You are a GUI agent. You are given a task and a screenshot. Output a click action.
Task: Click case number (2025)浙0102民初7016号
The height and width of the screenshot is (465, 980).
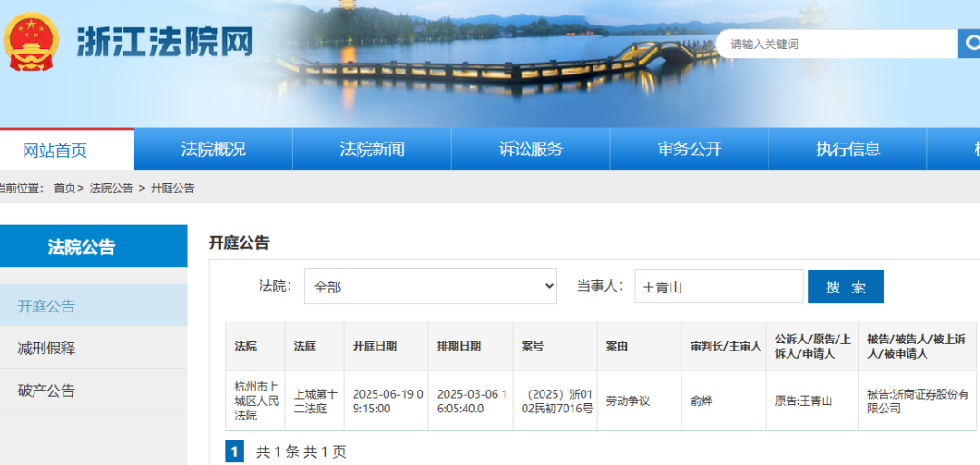(x=555, y=401)
